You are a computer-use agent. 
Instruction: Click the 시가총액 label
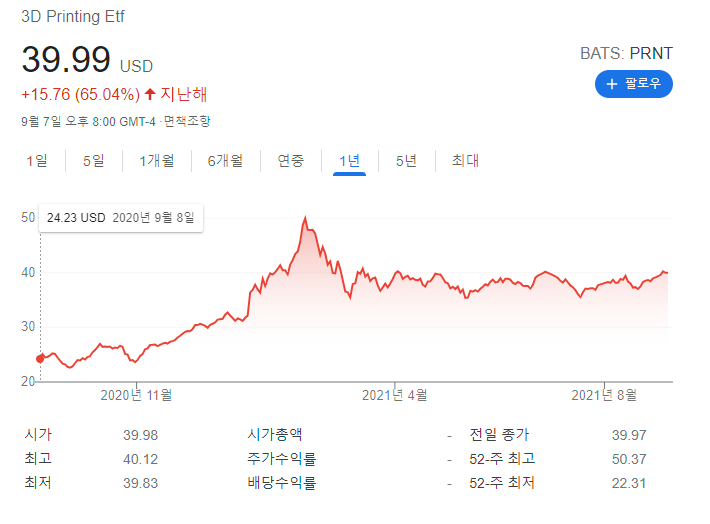275,435
